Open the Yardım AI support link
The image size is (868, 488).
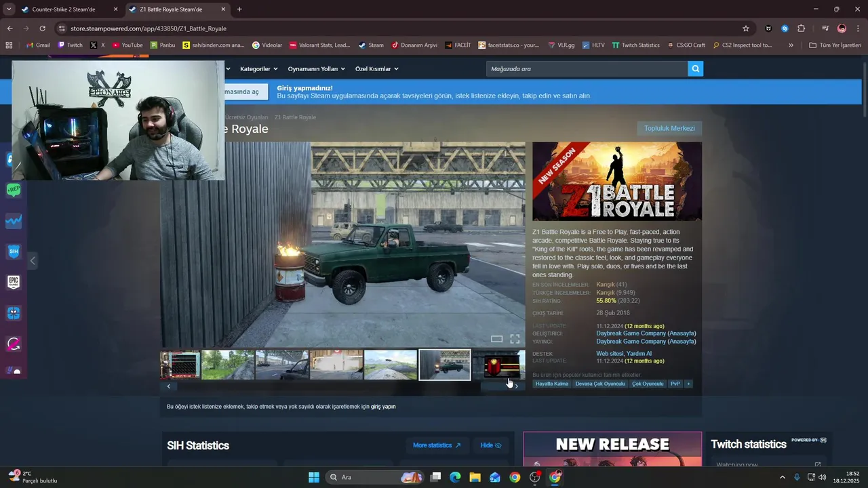pyautogui.click(x=639, y=354)
